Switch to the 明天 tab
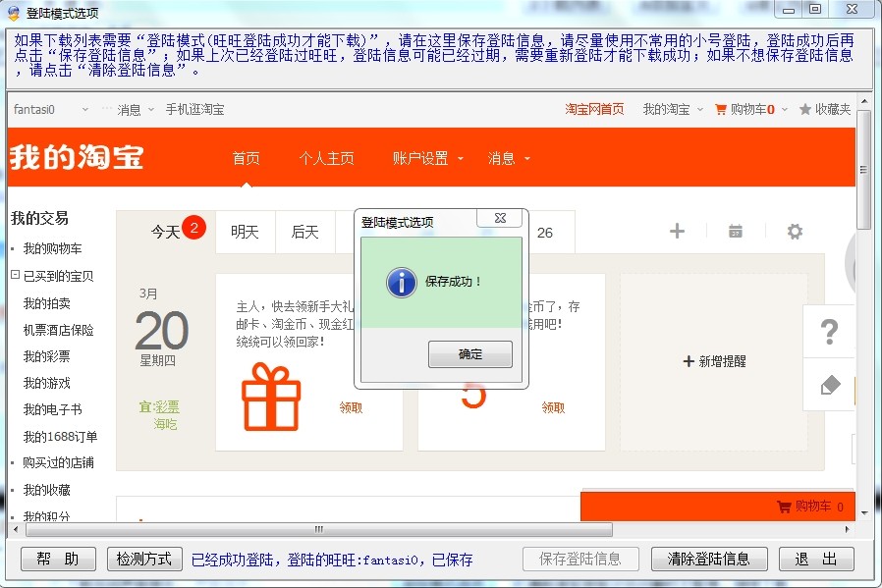Image resolution: width=882 pixels, height=588 pixels. tap(245, 232)
